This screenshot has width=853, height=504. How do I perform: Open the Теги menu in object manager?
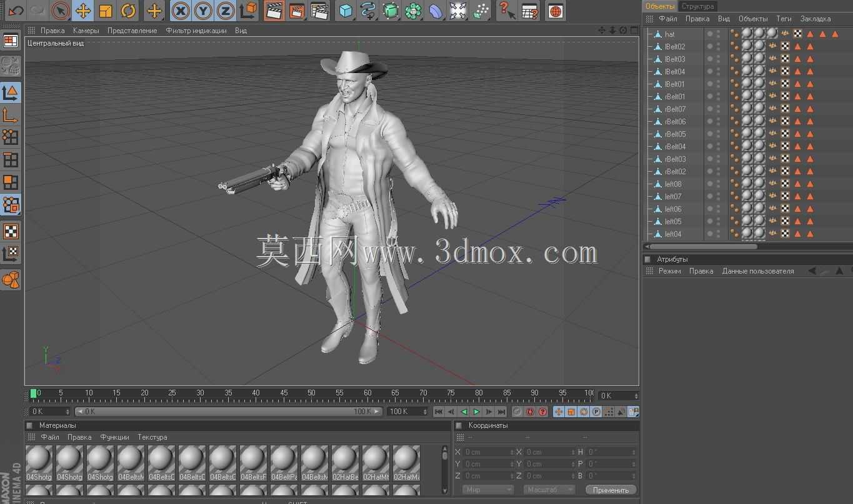point(784,19)
